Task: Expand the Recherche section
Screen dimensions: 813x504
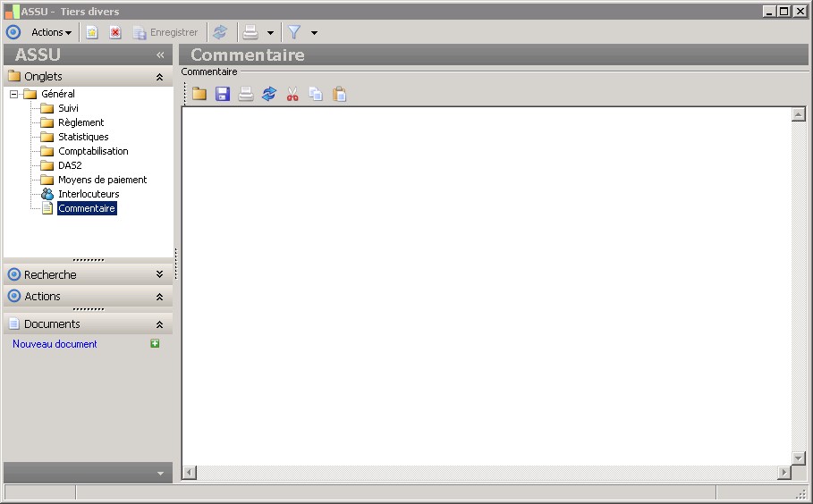Action: 160,274
